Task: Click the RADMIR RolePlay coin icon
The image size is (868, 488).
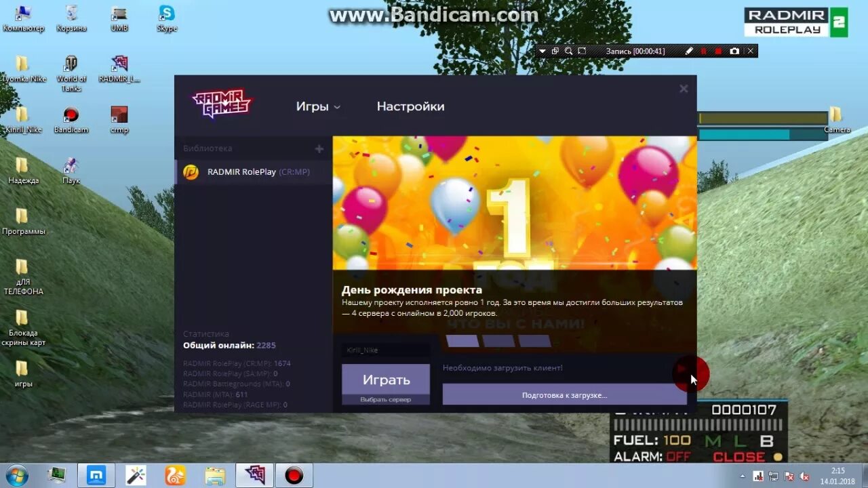Action: click(191, 172)
